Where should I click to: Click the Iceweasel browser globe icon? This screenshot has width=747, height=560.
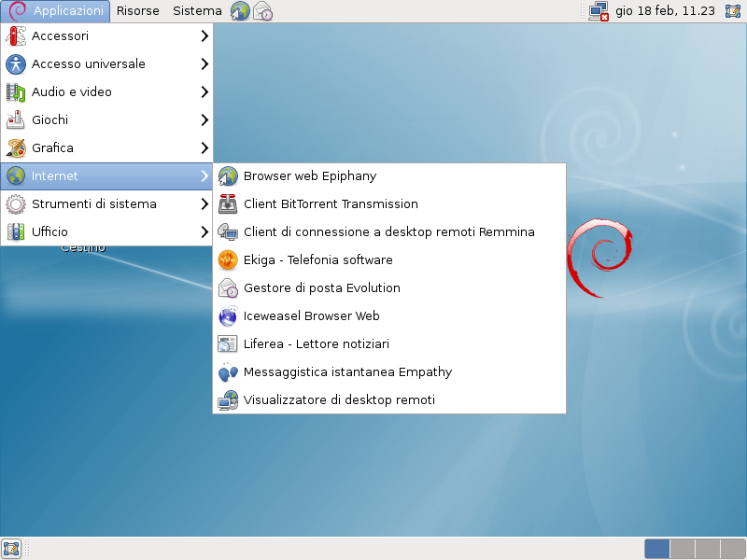[x=228, y=315]
